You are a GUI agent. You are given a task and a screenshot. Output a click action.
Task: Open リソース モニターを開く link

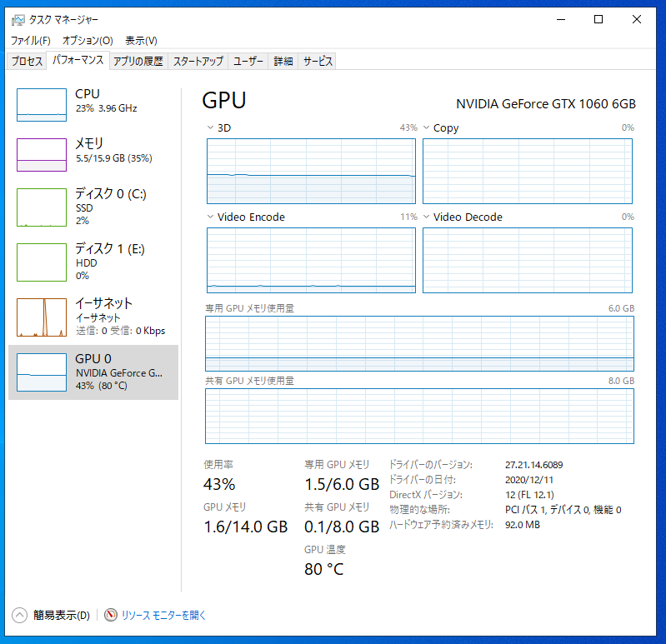pos(163,615)
